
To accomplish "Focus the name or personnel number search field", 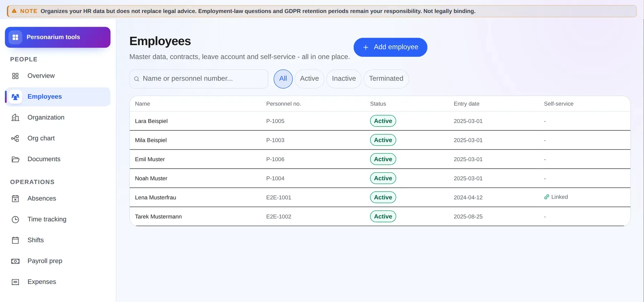I will [x=199, y=79].
